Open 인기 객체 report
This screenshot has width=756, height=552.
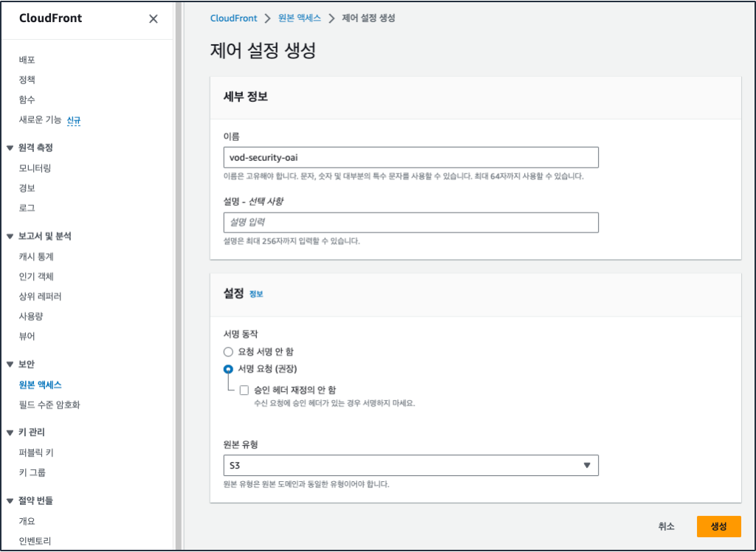tap(36, 276)
